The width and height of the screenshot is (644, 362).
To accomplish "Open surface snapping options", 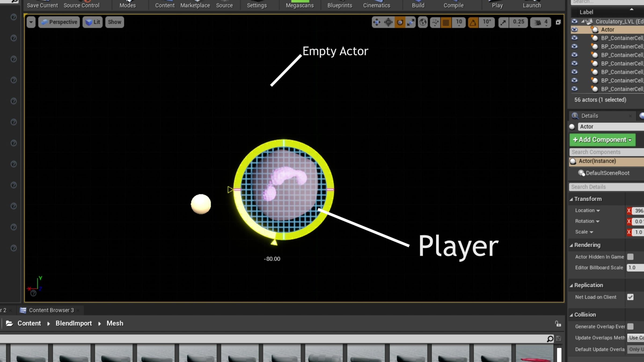I will coord(435,22).
